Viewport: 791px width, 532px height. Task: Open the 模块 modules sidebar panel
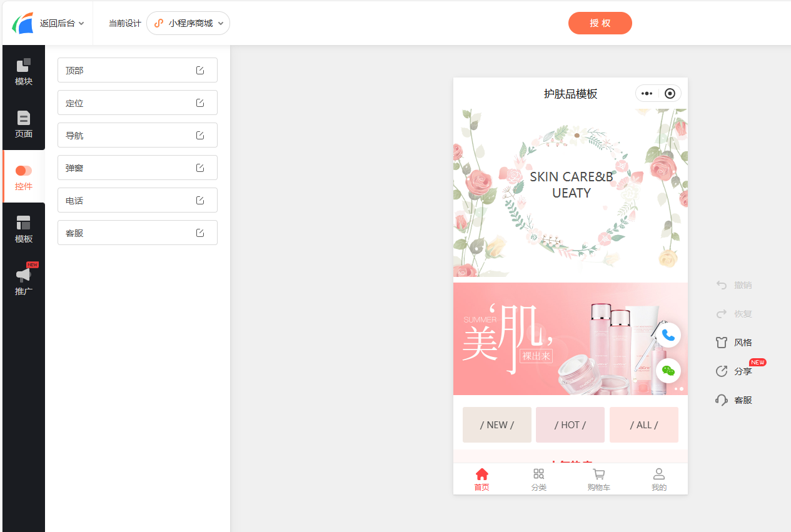click(24, 71)
